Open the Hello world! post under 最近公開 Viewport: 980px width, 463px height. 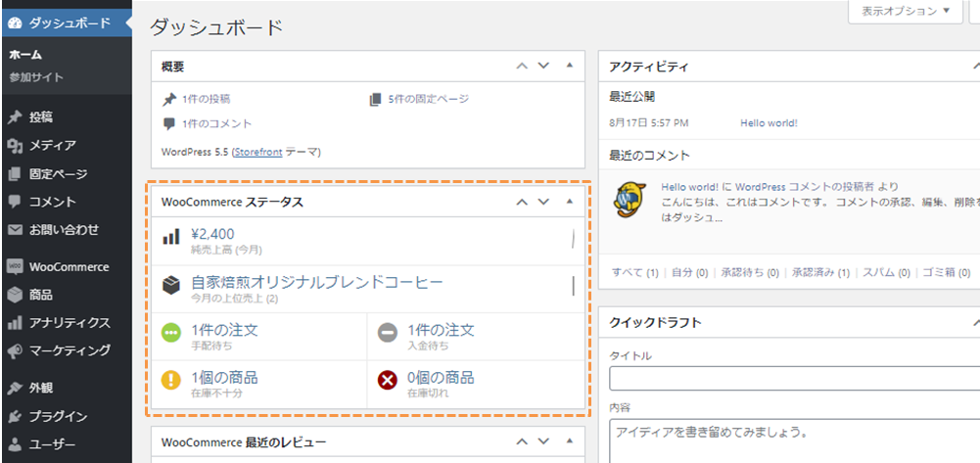click(769, 123)
